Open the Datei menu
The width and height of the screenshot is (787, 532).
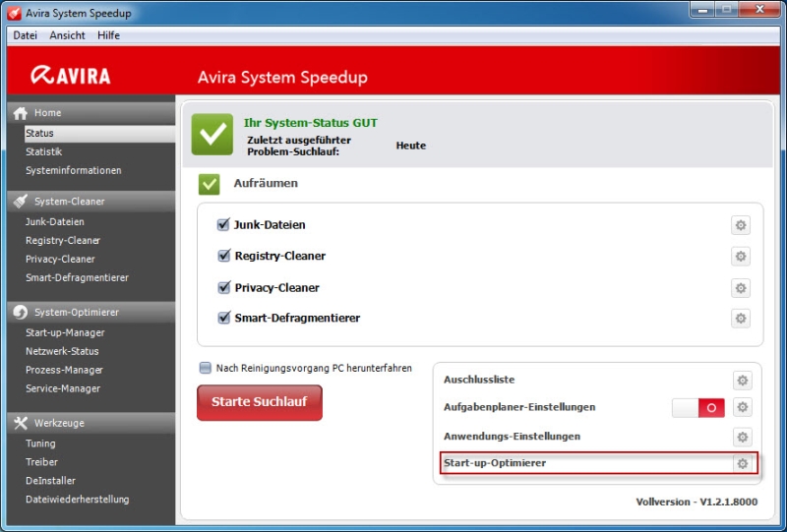click(26, 35)
